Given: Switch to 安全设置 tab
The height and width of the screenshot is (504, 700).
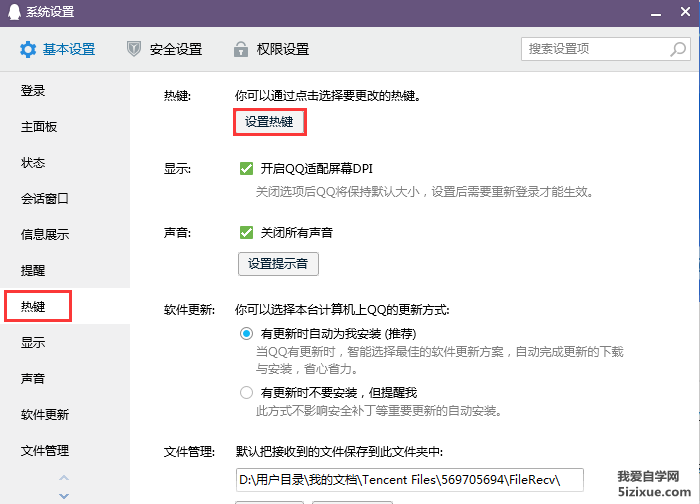Looking at the screenshot, I should (165, 49).
